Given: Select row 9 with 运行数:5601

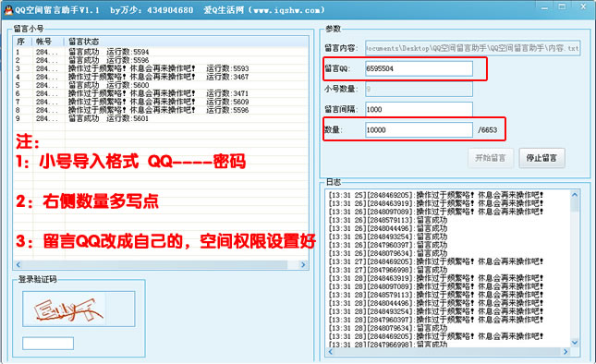Looking at the screenshot, I should coord(161,118).
